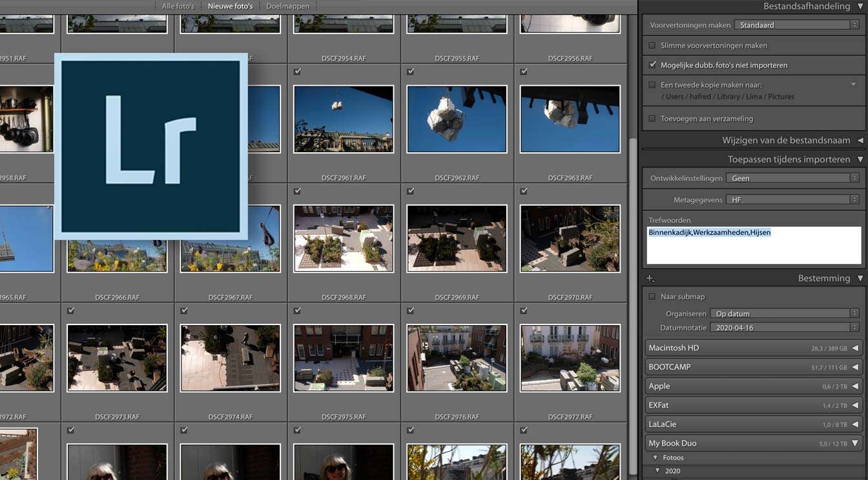
Task: Collapse the 2020 folder in the destination tree
Action: point(658,470)
